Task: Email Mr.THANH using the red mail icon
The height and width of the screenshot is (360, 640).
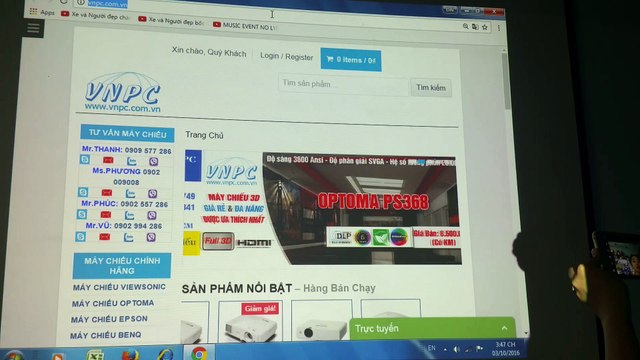Action: [x=108, y=160]
